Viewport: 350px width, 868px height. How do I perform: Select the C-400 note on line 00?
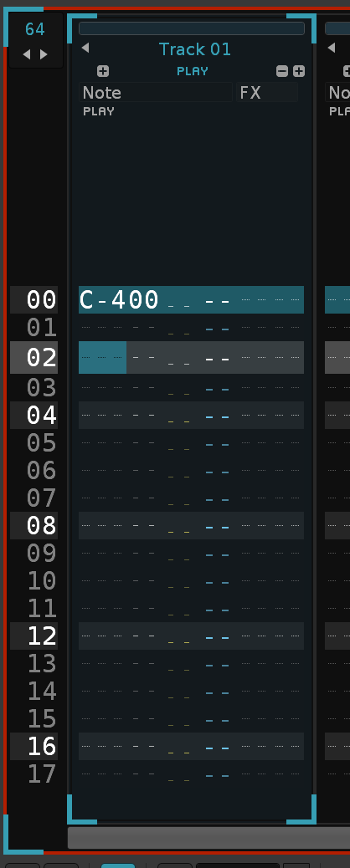coord(119,300)
